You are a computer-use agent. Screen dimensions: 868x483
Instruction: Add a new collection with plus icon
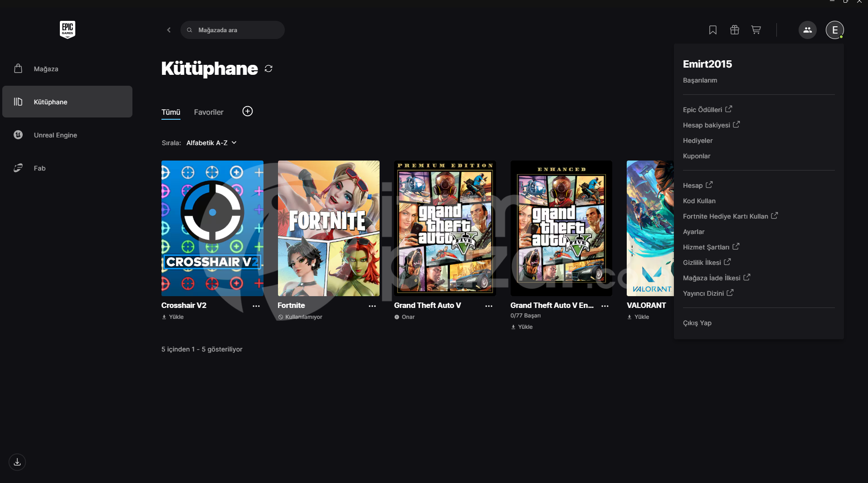[248, 111]
